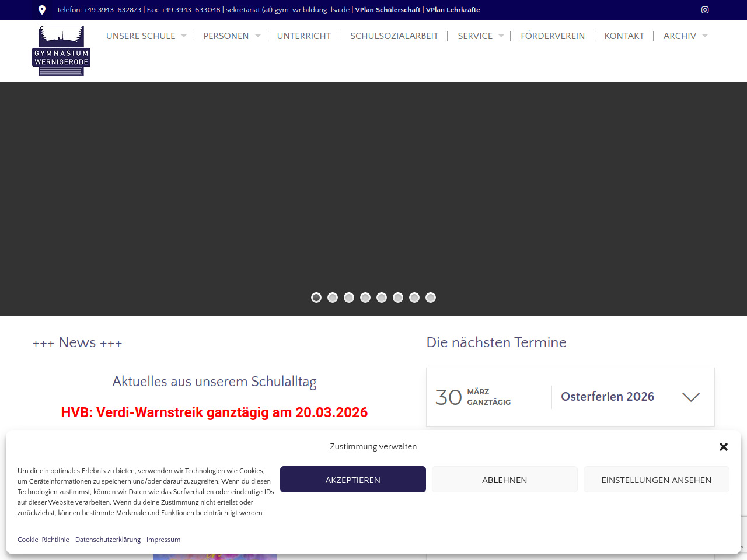
Task: Open the Förderverein menu item
Action: (x=553, y=36)
